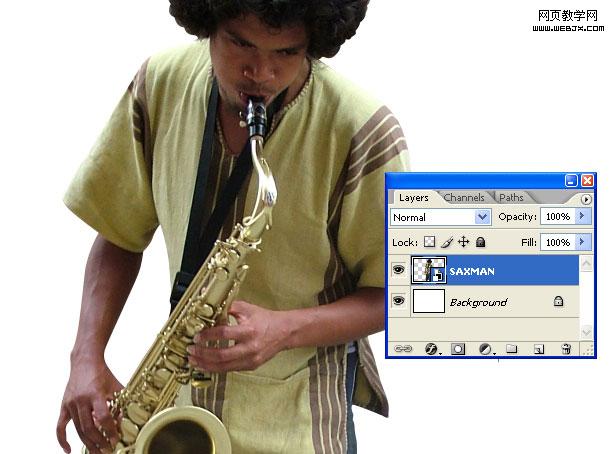Hide the SAXMAN layer with its eye icon
615x454 pixels.
pyautogui.click(x=398, y=270)
